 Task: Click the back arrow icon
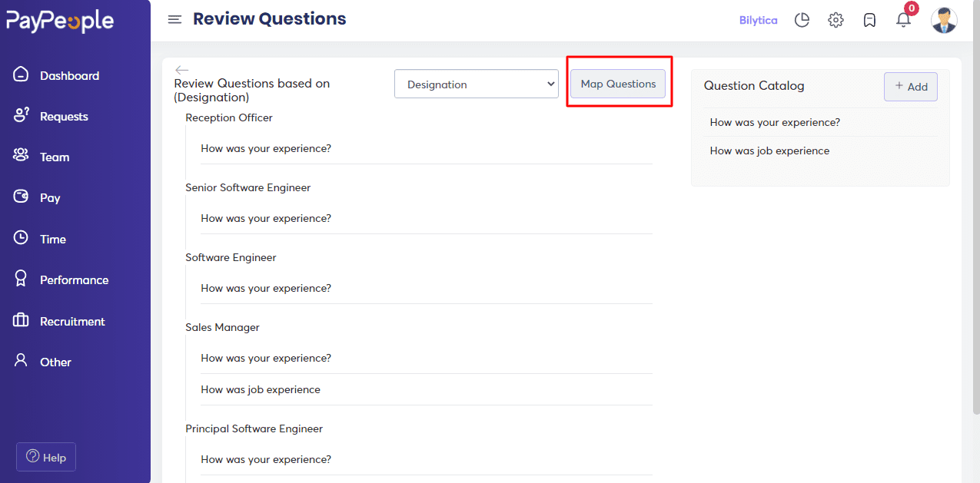click(181, 70)
